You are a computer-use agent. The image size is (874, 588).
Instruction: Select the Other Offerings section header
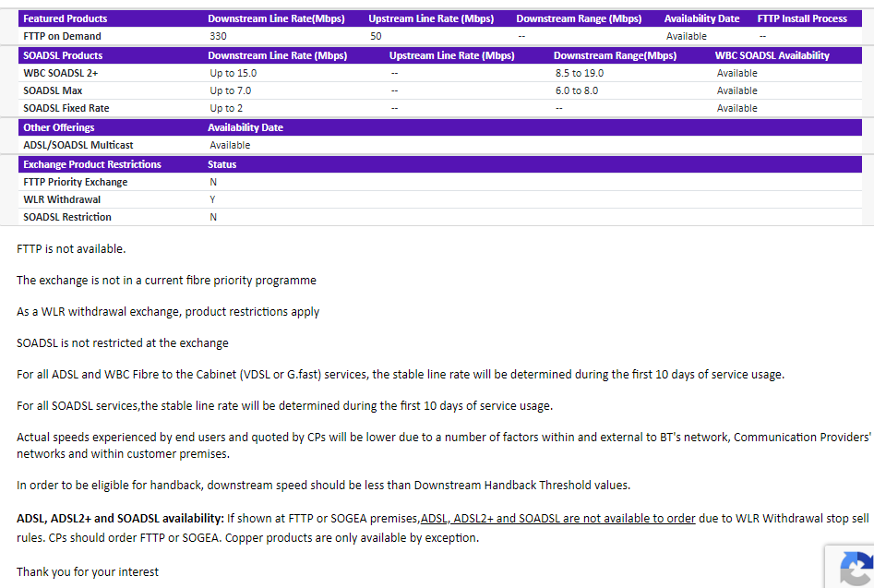pyautogui.click(x=59, y=127)
